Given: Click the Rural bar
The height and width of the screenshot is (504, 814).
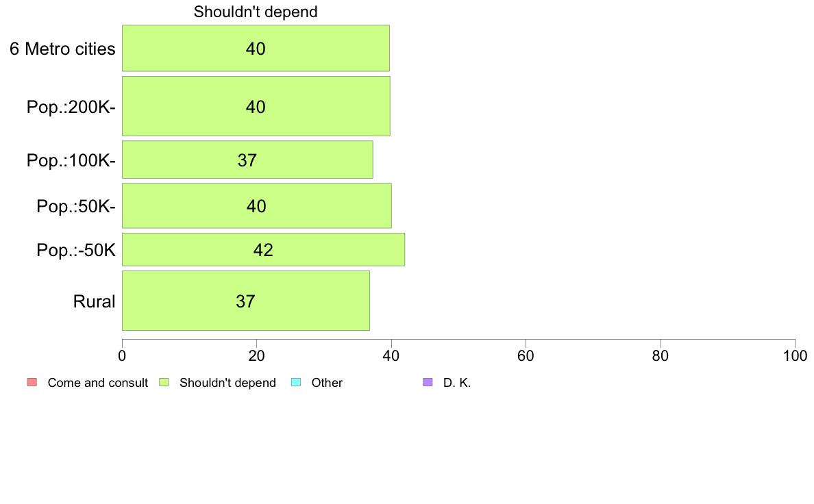Looking at the screenshot, I should coord(246,301).
